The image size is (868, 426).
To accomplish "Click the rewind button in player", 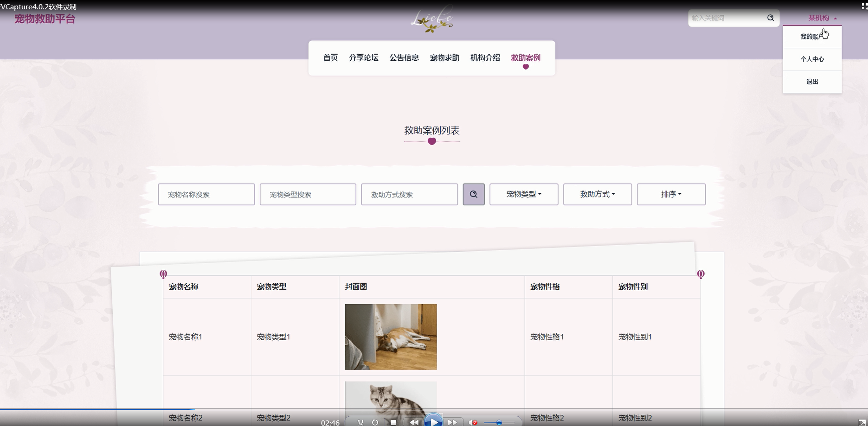I will click(x=413, y=422).
